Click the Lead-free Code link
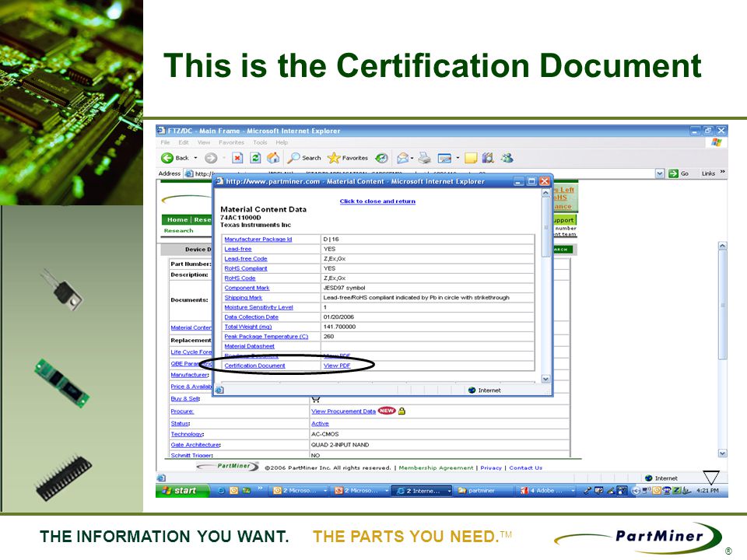The image size is (747, 560). 245,258
